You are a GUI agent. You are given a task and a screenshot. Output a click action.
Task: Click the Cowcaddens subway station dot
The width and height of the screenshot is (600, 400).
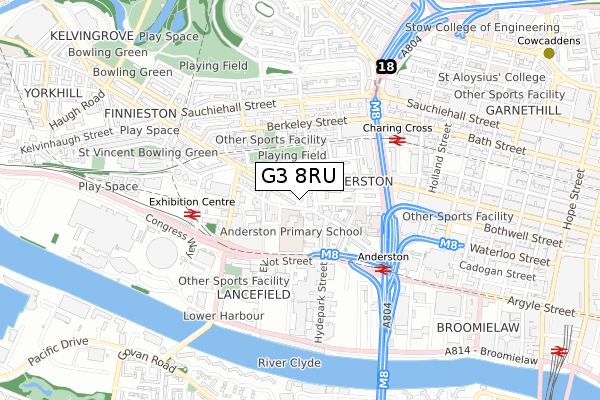[549, 53]
